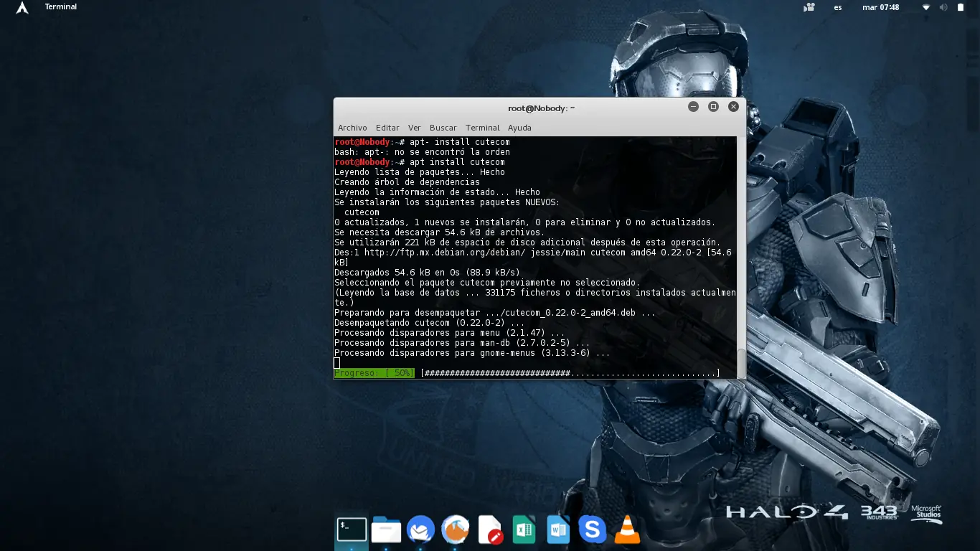Open the Firefox-style web browser in dock
Image resolution: width=980 pixels, height=551 pixels.
pos(455,530)
